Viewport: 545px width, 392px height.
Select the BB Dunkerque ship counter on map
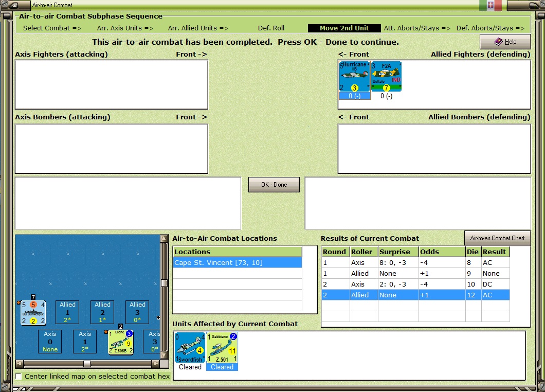click(33, 313)
